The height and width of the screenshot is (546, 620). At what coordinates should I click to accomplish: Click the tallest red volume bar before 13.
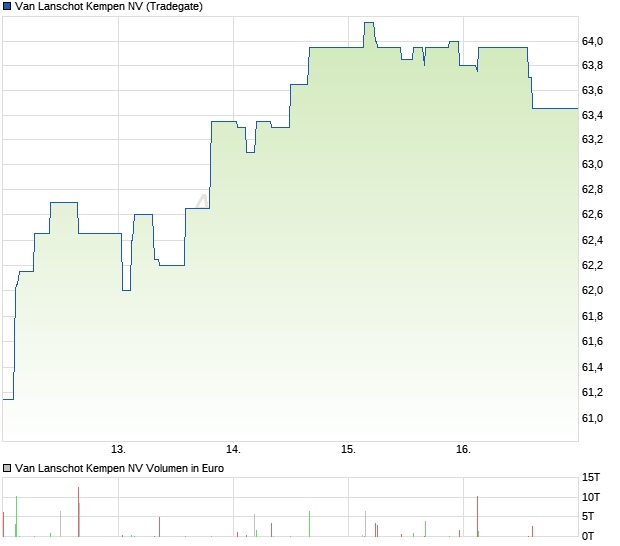pyautogui.click(x=78, y=512)
